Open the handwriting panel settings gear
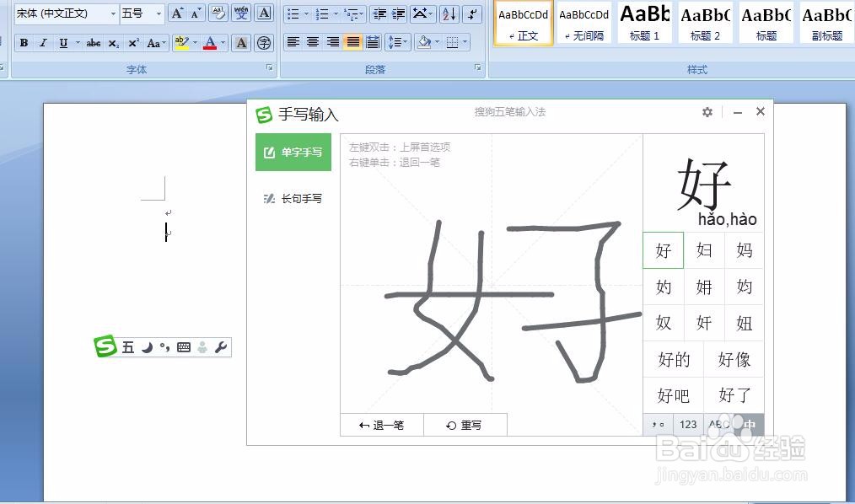The image size is (855, 504). [x=707, y=112]
